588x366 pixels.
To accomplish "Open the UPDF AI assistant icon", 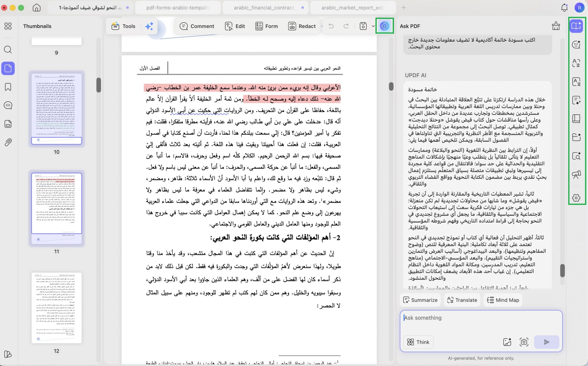I will tap(384, 26).
